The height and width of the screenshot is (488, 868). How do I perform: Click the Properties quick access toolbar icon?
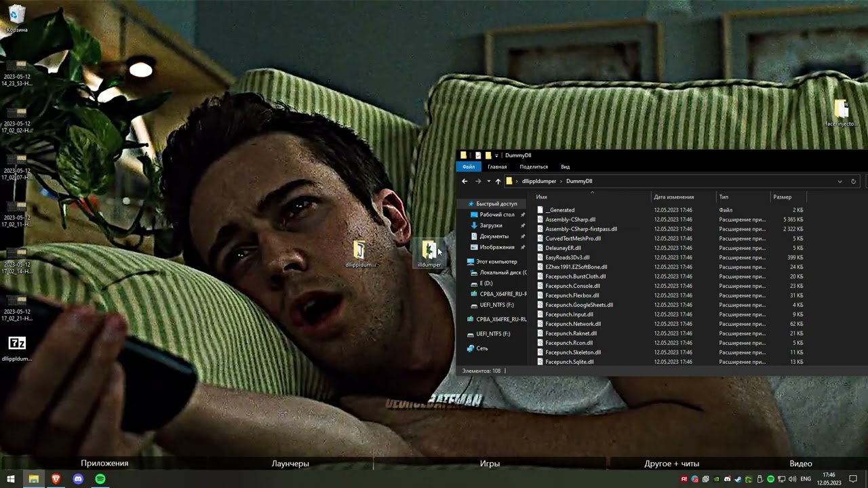pos(477,155)
